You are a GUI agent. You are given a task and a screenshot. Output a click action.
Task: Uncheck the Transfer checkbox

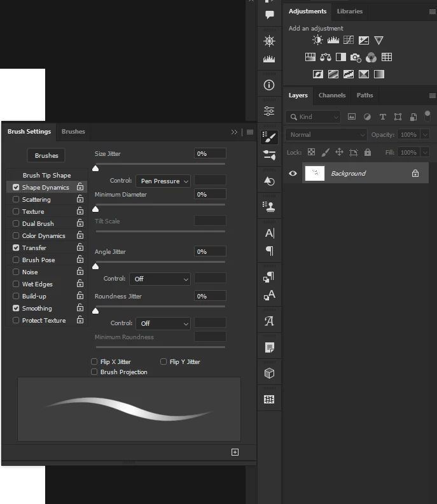pos(16,248)
